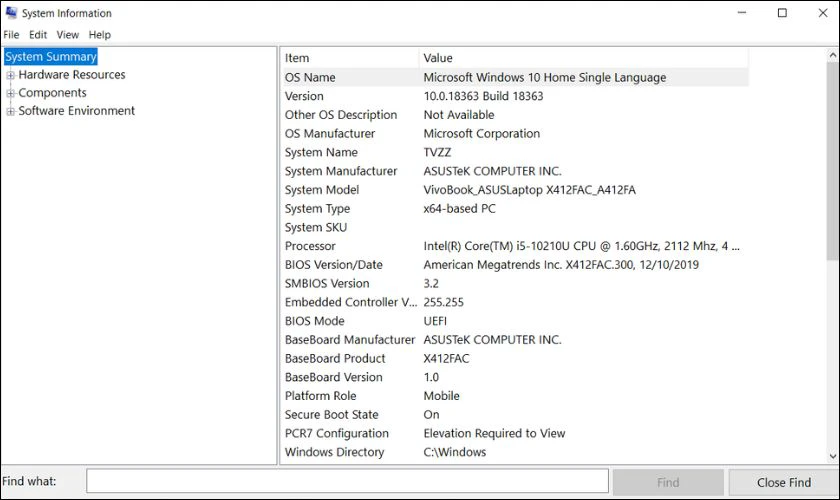Expand the Software Environment node
Viewport: 840px width, 500px height.
coord(10,111)
